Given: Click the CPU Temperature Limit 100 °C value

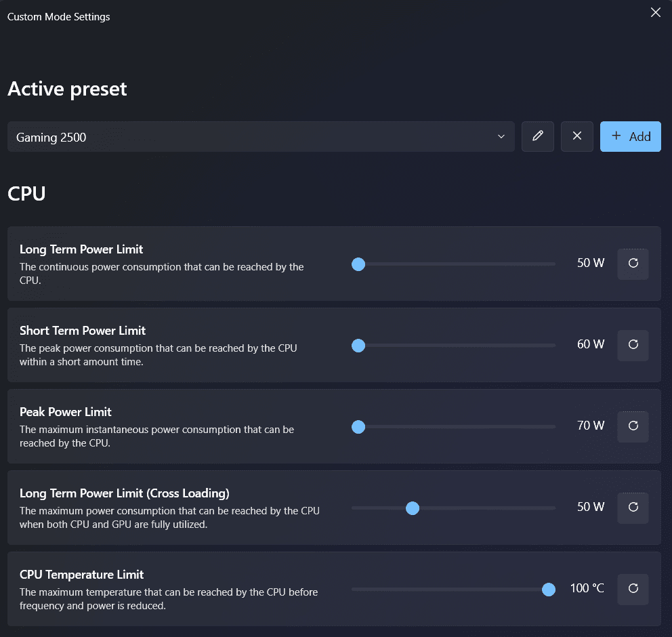Looking at the screenshot, I should (x=587, y=588).
